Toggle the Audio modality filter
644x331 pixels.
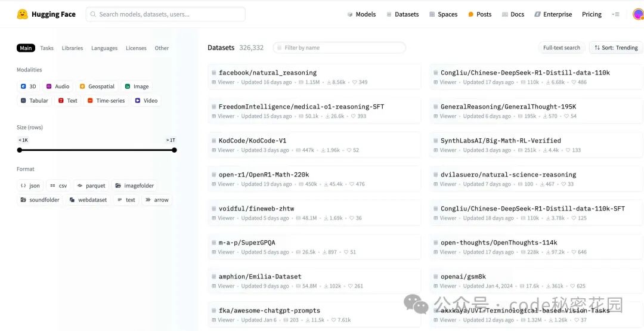[57, 86]
